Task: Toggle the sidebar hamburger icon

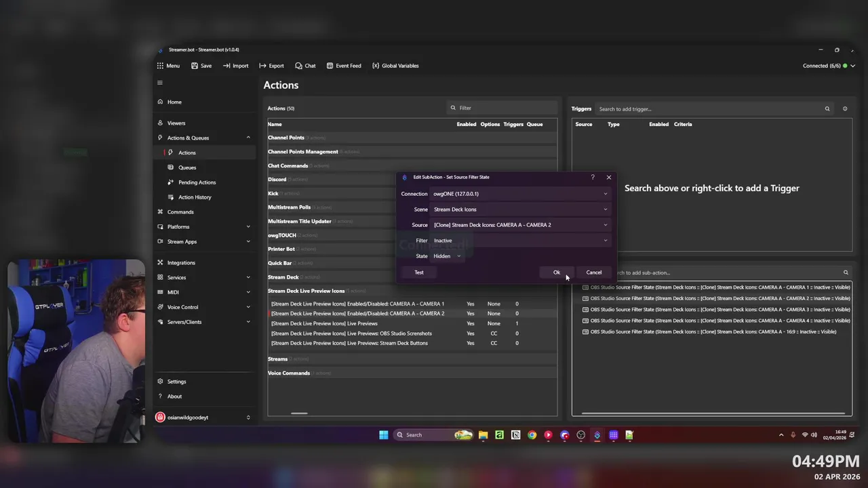Action: [160, 83]
